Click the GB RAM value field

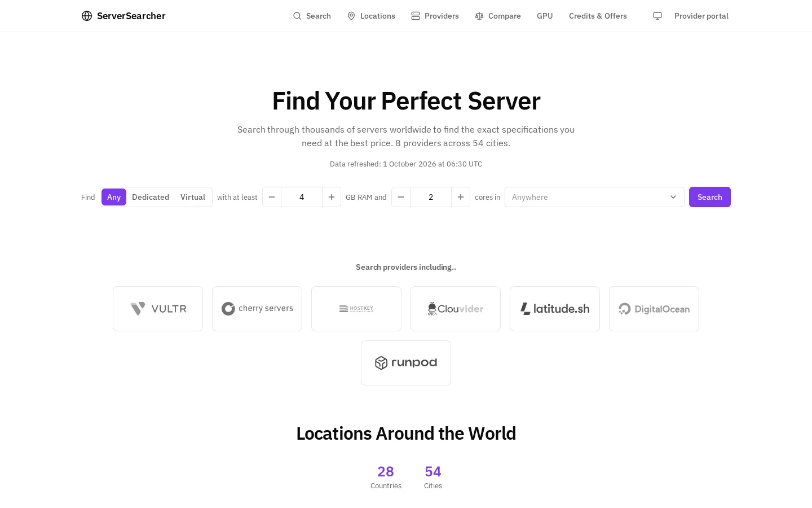(302, 197)
